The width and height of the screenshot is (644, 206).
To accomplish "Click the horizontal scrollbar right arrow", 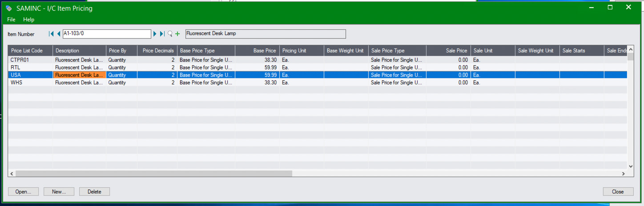I will click(x=624, y=173).
